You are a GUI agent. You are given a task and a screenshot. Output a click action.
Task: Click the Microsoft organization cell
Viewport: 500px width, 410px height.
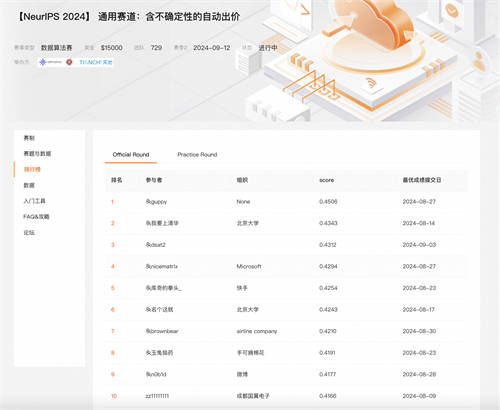[x=249, y=266]
